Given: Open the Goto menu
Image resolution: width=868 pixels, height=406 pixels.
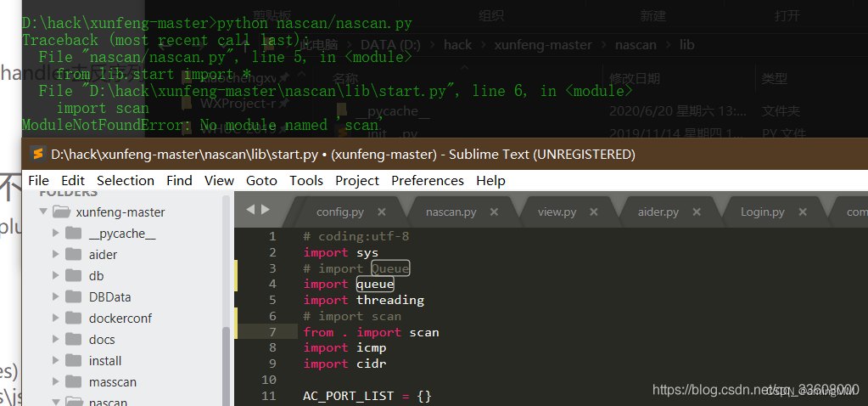Looking at the screenshot, I should 262,181.
